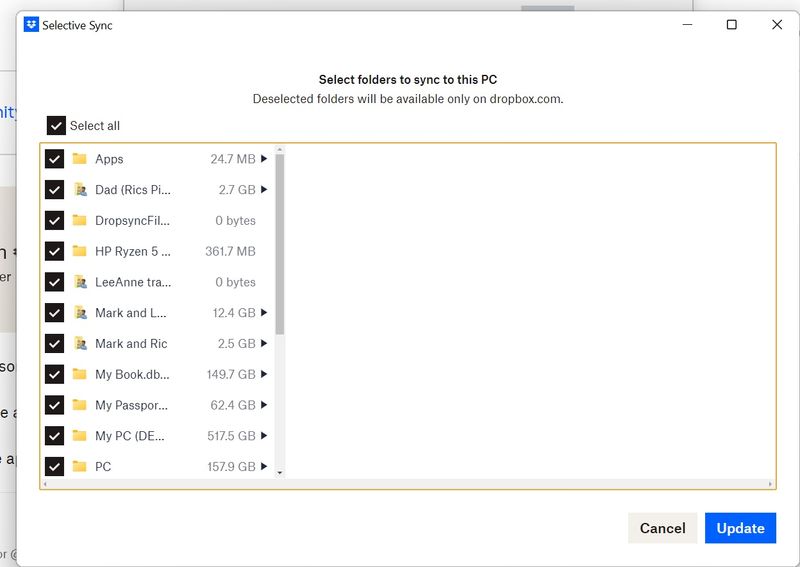Expand the PC folder arrow

tap(264, 466)
